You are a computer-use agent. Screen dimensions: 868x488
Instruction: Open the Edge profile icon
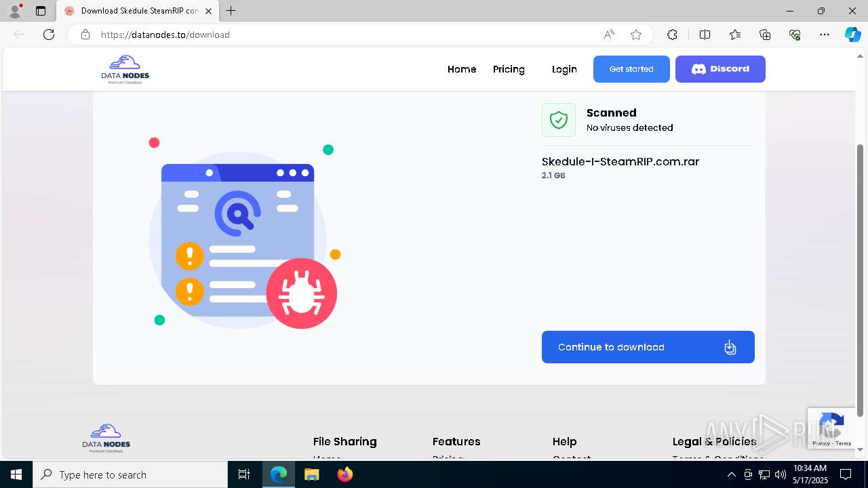point(14,11)
